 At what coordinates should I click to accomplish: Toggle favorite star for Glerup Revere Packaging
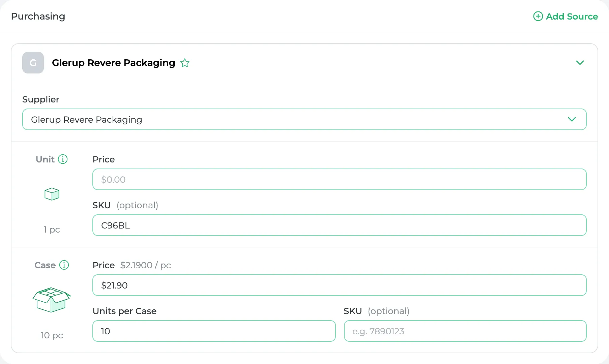(x=185, y=63)
